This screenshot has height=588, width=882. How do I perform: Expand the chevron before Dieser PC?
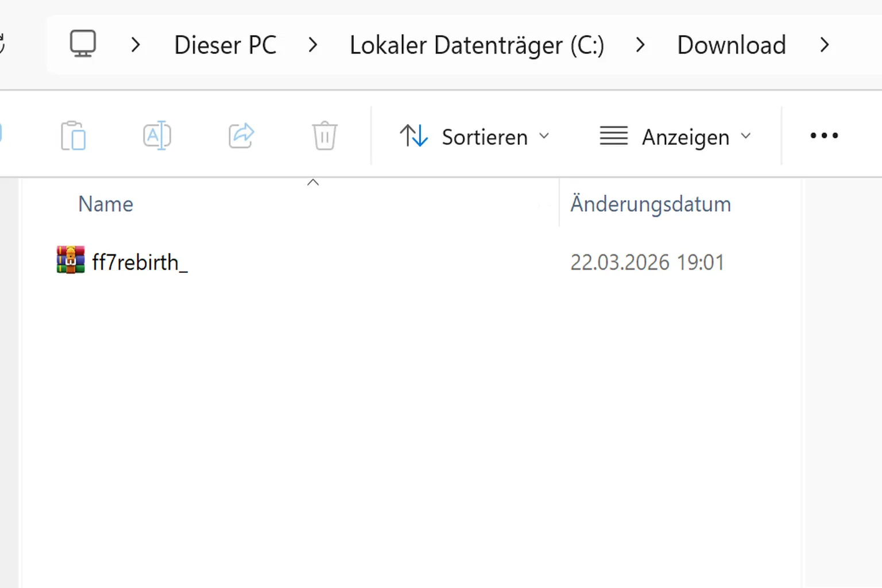point(136,45)
